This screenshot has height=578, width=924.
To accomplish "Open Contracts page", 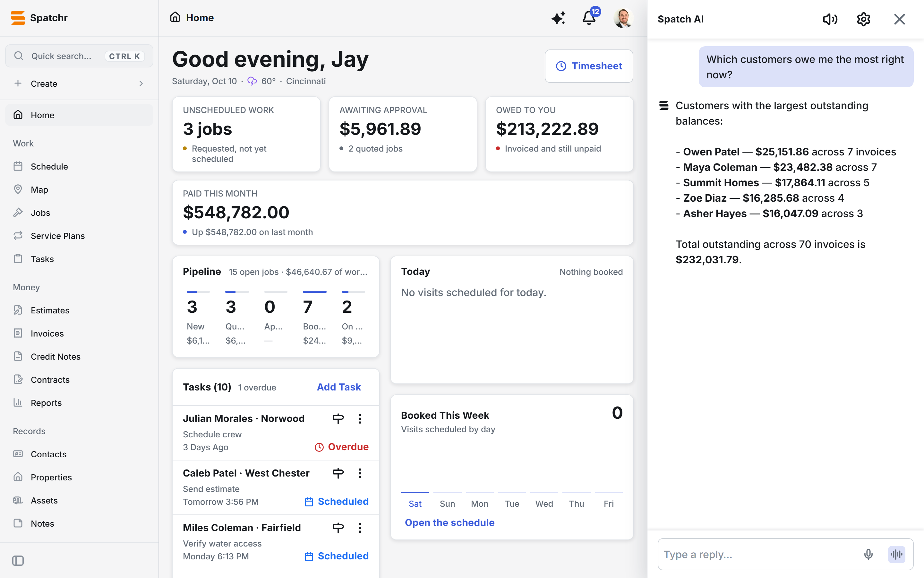I will pos(79,380).
